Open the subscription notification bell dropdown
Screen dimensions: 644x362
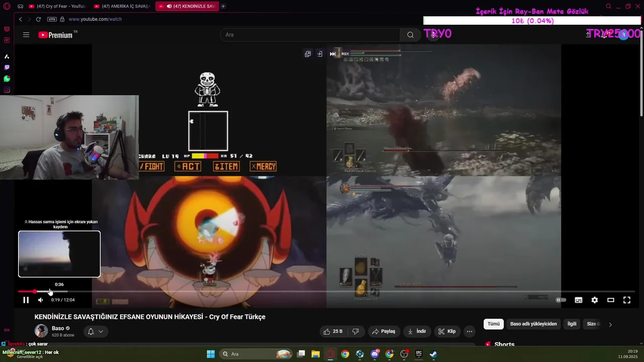pyautogui.click(x=96, y=331)
